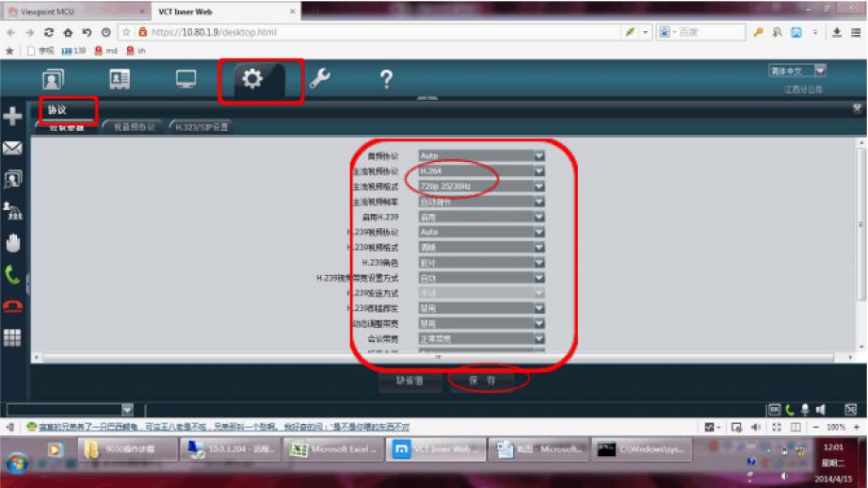Open help via question mark icon
Image resolution: width=868 pixels, height=488 pixels.
(x=385, y=80)
